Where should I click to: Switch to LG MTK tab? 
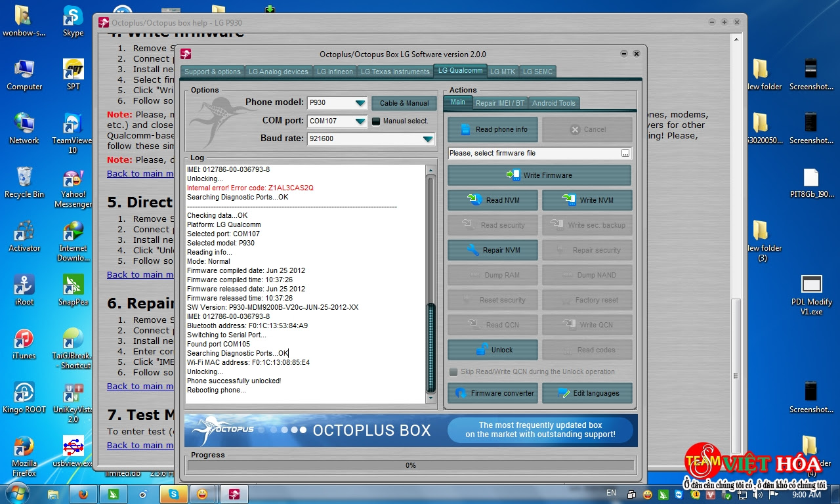tap(503, 72)
